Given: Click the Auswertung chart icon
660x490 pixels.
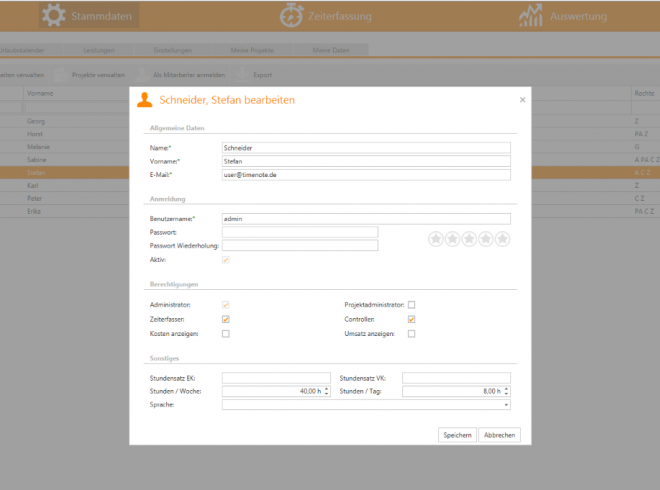Looking at the screenshot, I should click(531, 16).
